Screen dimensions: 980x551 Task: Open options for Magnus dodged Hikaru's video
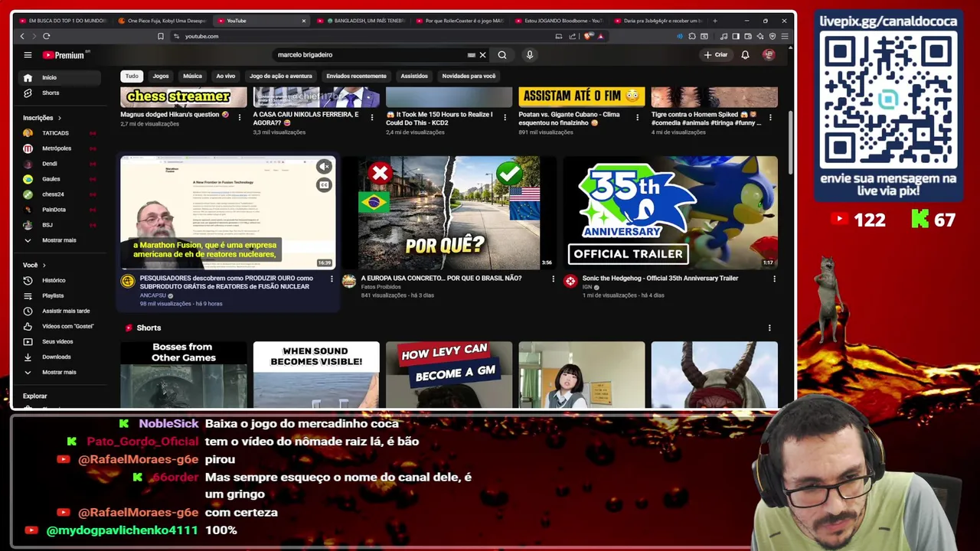pyautogui.click(x=240, y=117)
